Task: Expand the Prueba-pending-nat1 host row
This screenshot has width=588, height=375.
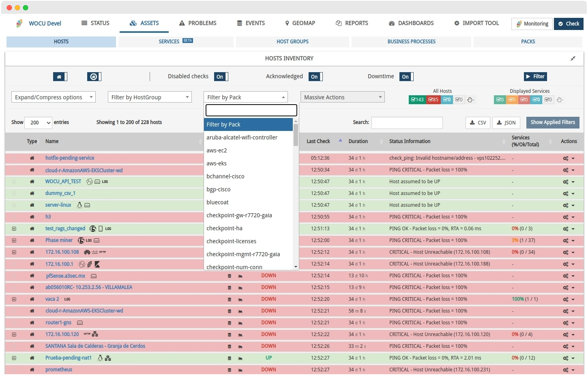Action: point(14,358)
